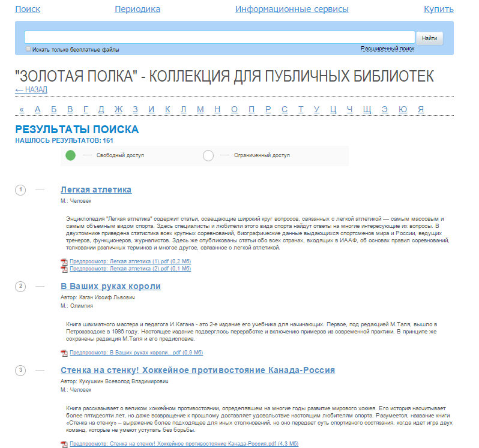This screenshot has height=448, width=479.
Task: Open the Купить navigation link
Action: (438, 9)
